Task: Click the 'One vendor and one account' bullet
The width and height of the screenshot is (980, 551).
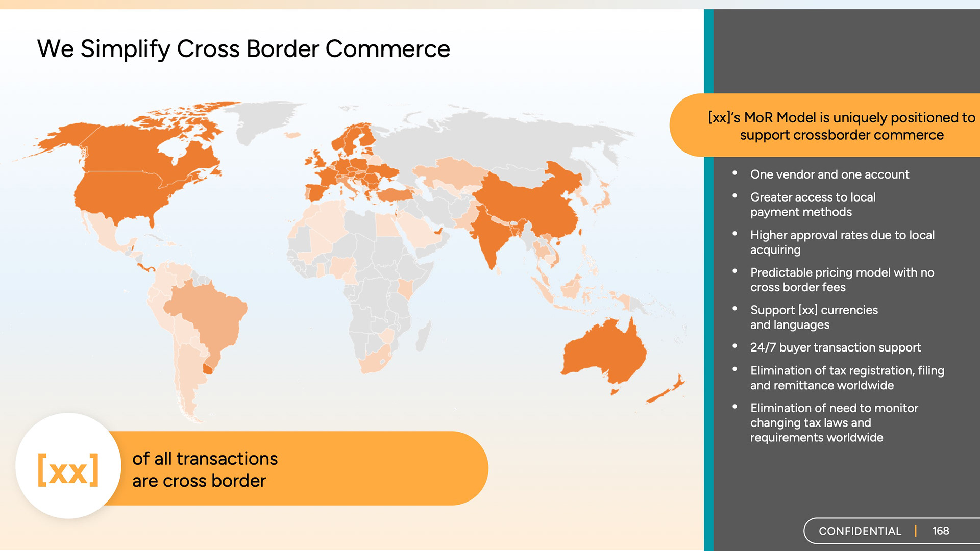Action: tap(829, 174)
